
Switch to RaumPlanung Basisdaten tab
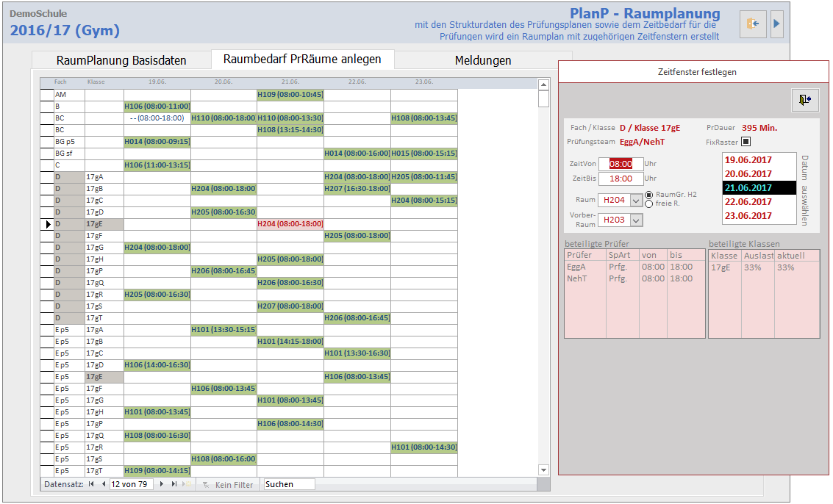[121, 60]
